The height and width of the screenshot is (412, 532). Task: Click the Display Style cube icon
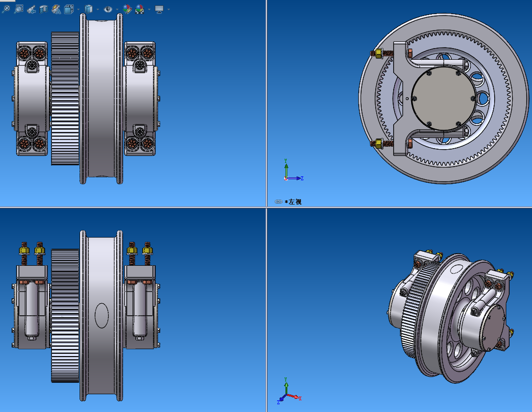pyautogui.click(x=88, y=9)
